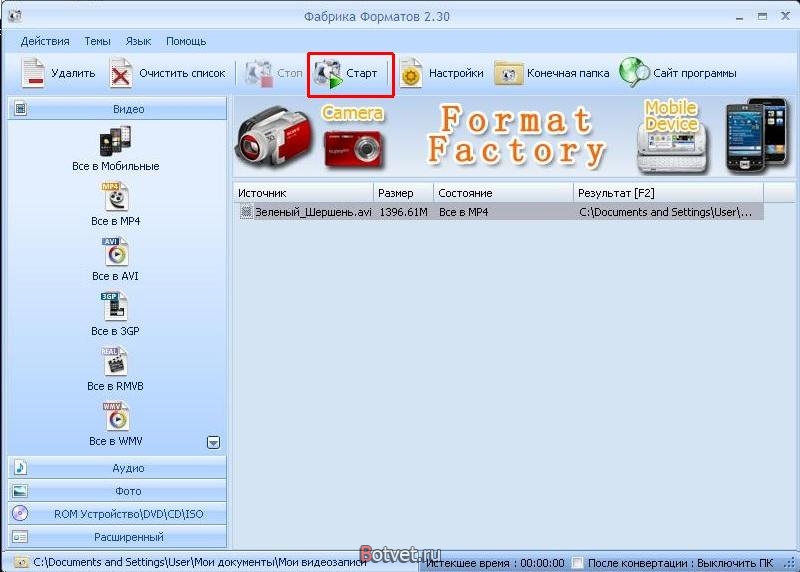Click the Очистить список red X icon
This screenshot has width=800, height=572.
click(120, 73)
